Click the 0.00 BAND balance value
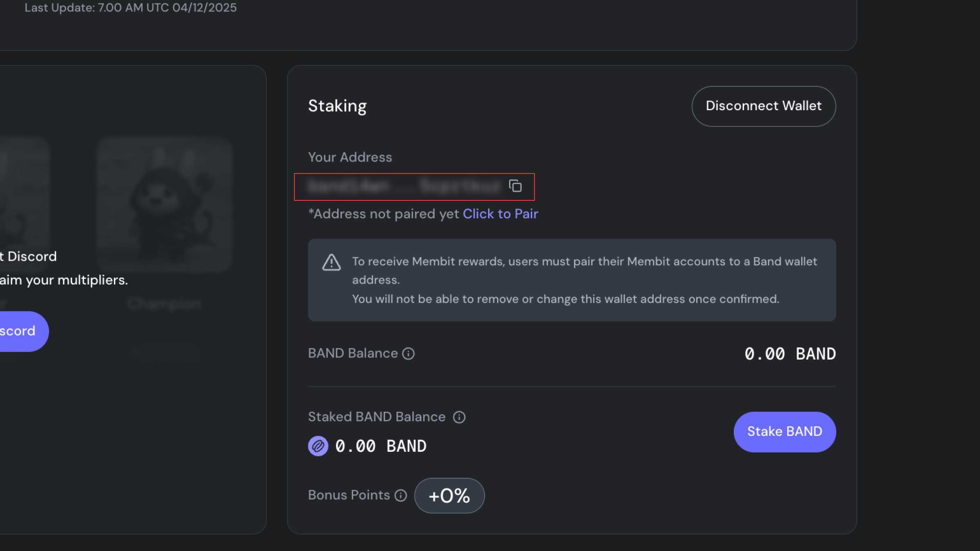 tap(790, 354)
